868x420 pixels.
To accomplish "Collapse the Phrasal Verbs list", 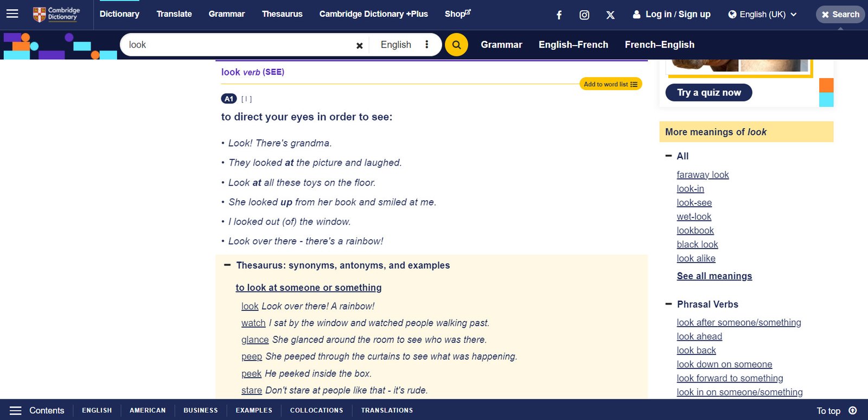I will coord(668,304).
